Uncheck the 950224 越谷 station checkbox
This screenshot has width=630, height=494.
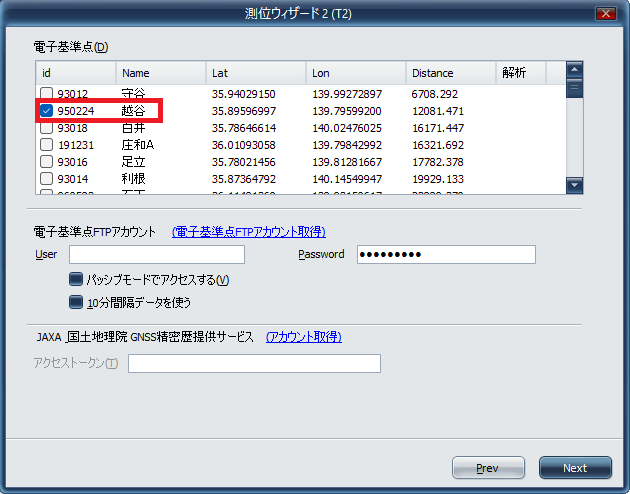[x=47, y=110]
